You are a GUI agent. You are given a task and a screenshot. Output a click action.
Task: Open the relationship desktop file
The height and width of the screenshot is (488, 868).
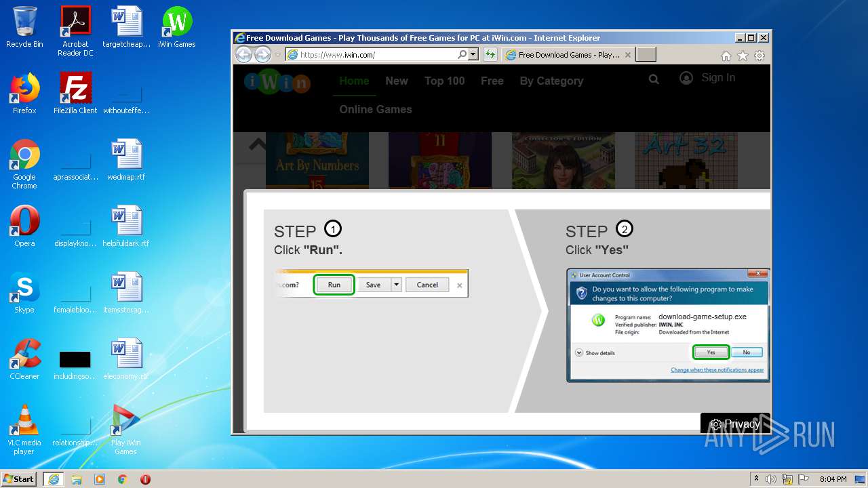tap(75, 431)
